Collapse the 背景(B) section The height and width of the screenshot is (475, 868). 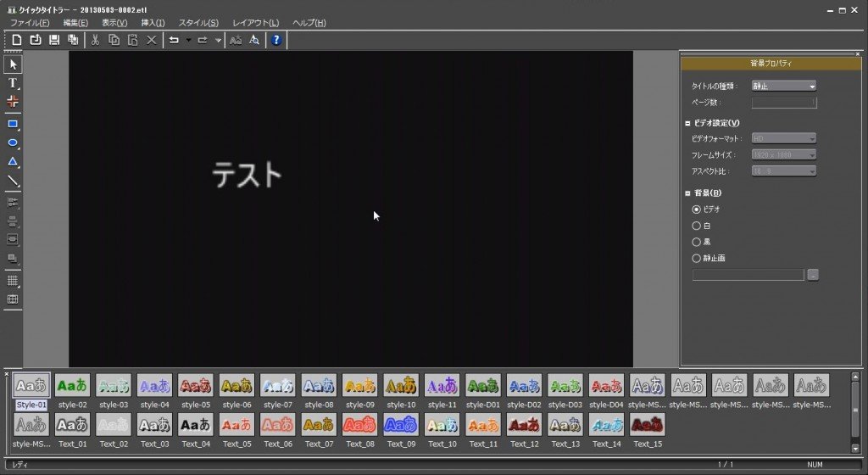[687, 193]
